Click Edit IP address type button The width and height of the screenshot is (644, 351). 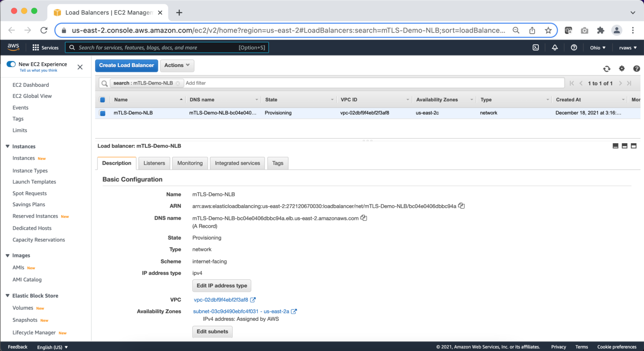[222, 286]
